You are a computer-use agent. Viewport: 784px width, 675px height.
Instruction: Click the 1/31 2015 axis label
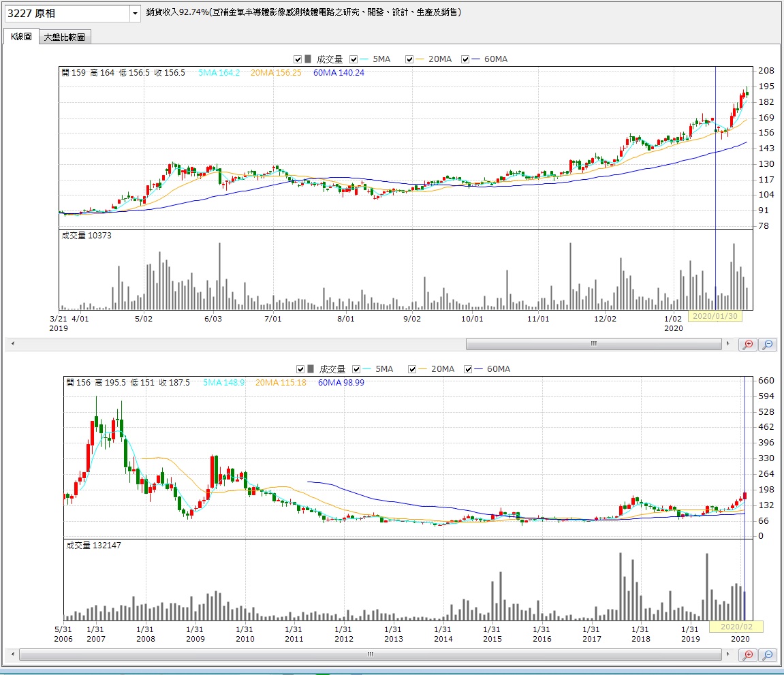click(492, 634)
